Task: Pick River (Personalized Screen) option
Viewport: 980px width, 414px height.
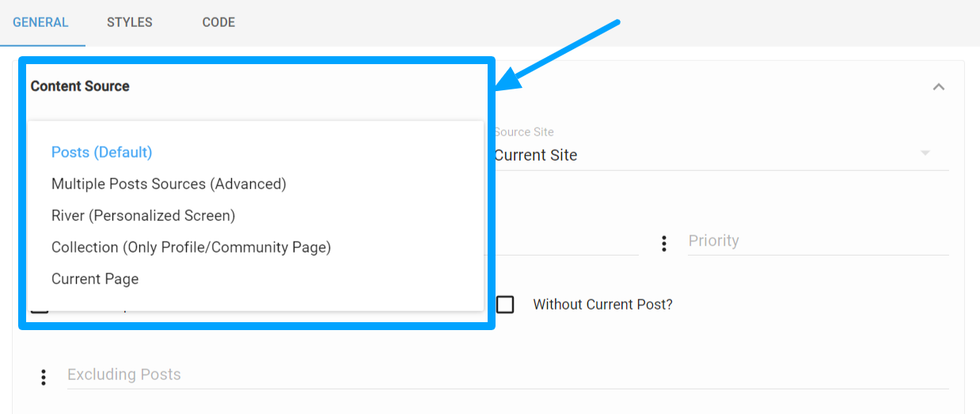Action: tap(143, 215)
